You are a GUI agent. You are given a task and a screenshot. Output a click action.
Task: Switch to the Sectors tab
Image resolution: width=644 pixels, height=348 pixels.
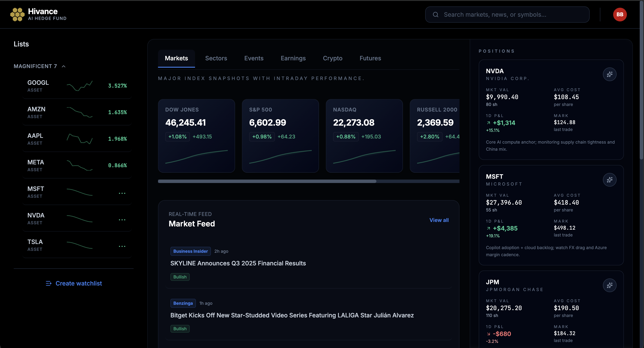point(216,58)
